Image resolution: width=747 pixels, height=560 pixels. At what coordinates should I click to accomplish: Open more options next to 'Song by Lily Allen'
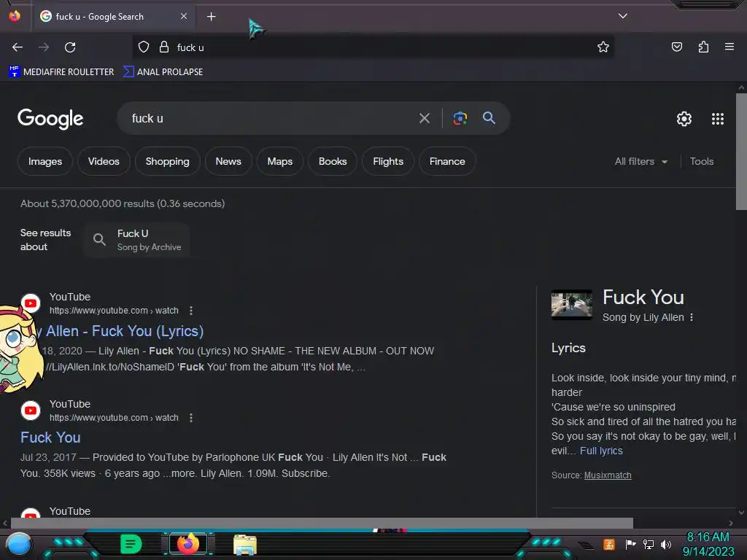pos(692,317)
